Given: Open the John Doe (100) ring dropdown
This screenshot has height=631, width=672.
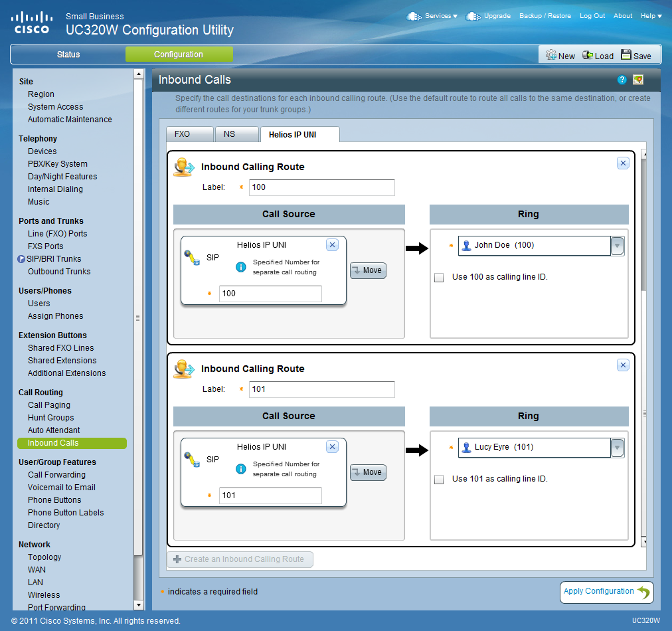Looking at the screenshot, I should point(617,246).
